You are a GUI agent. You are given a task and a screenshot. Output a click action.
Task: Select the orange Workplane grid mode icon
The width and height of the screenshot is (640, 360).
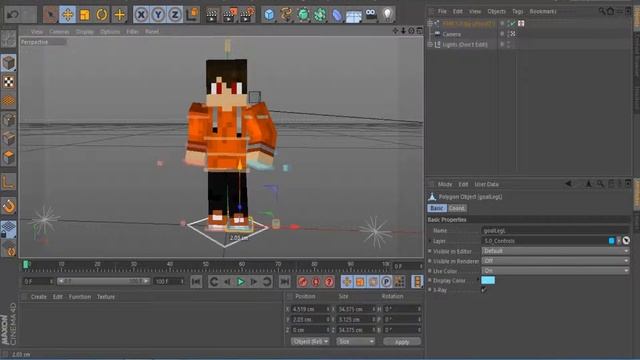[9, 100]
